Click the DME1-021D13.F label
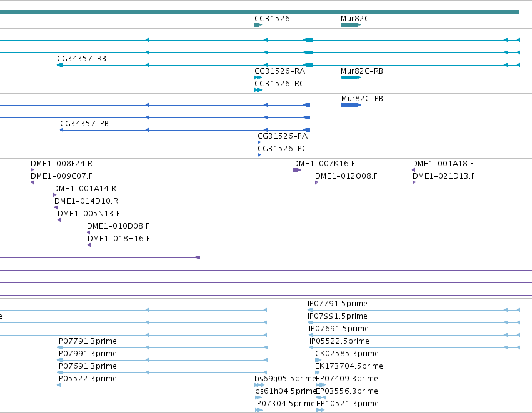This screenshot has height=413, width=532. point(444,176)
